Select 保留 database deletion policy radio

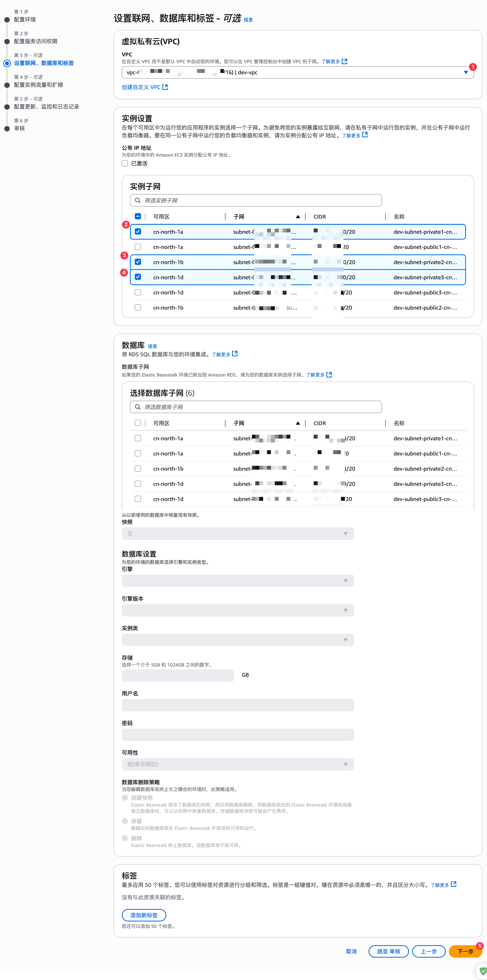[125, 821]
